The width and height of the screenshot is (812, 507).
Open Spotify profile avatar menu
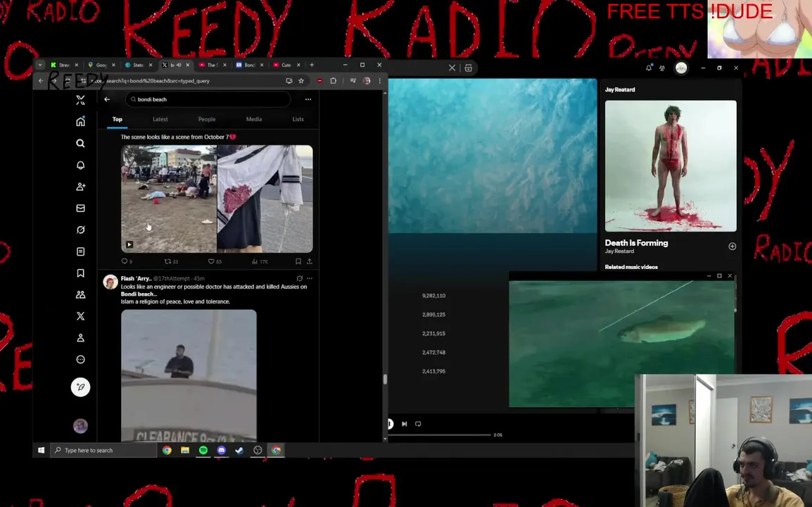681,68
